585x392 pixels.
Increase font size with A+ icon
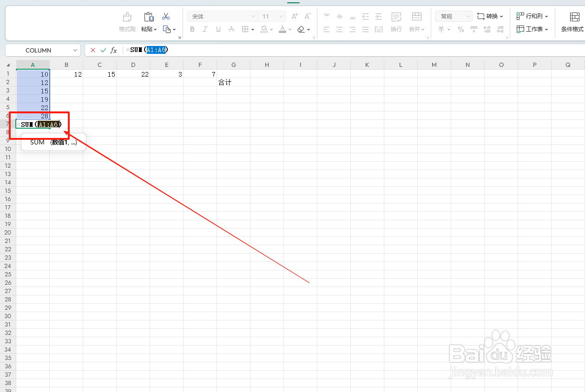295,16
